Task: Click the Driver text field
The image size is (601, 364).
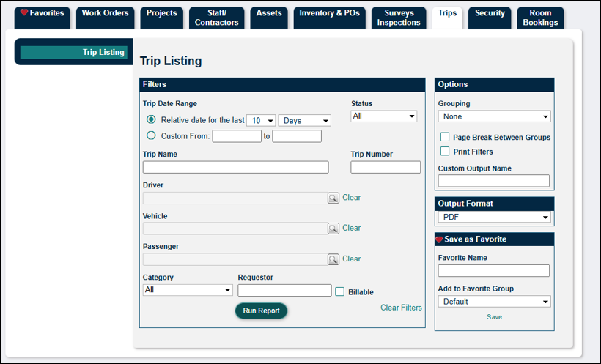Action: tap(235, 198)
